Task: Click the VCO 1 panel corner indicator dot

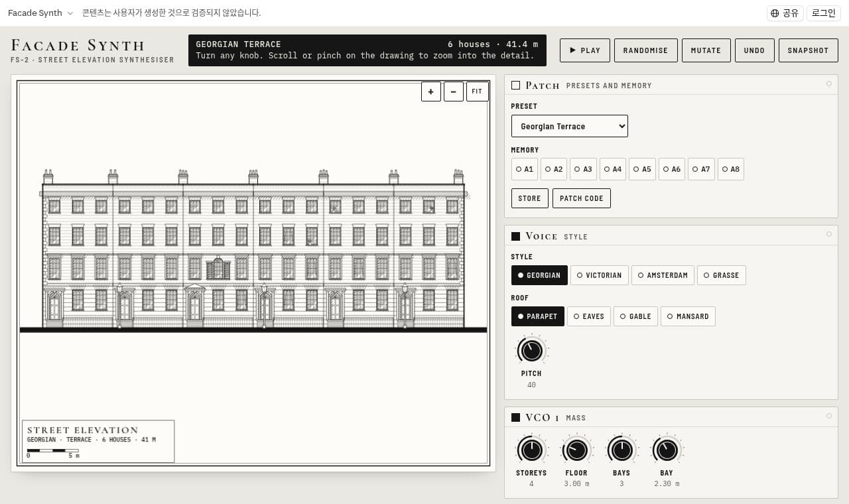Action: [829, 416]
